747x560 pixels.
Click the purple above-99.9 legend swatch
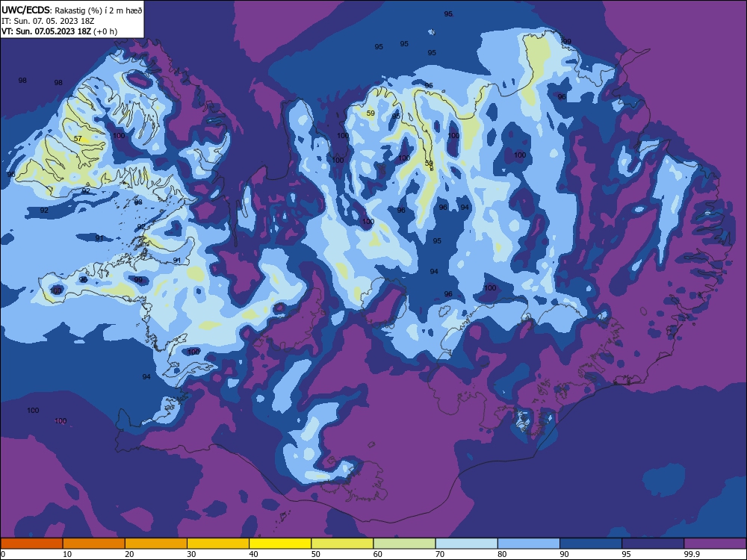(715, 544)
